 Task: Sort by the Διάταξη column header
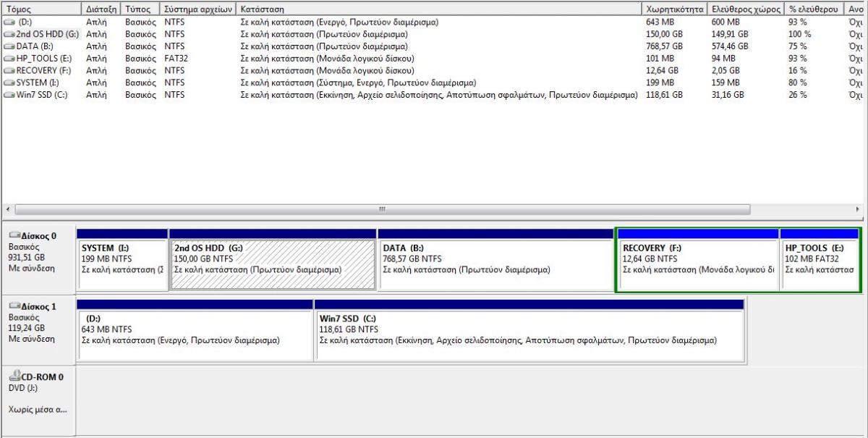(102, 9)
